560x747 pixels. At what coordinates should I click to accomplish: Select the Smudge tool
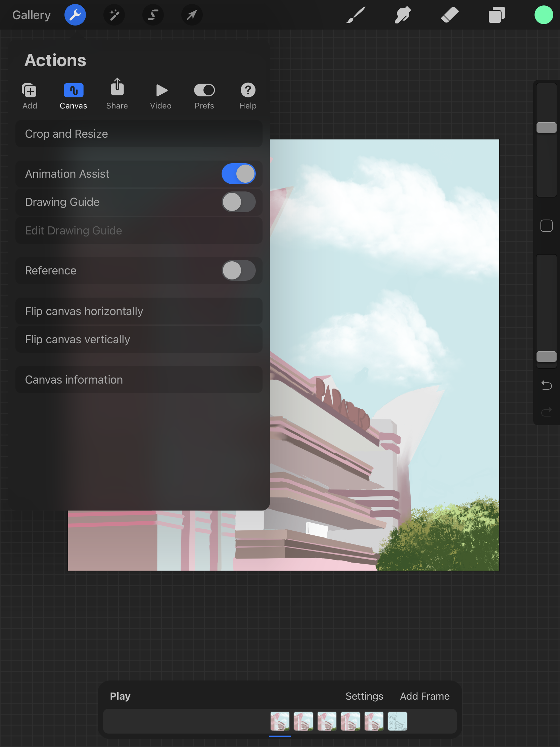point(403,15)
